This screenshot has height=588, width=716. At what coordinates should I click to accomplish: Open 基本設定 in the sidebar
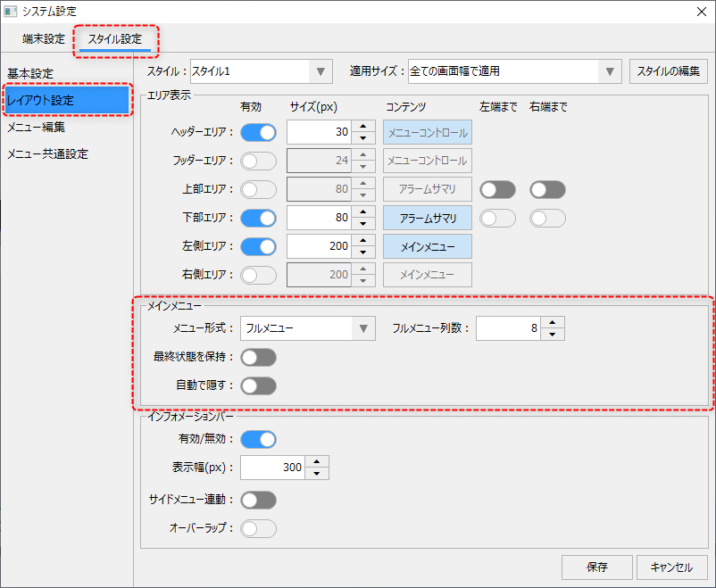coord(30,73)
